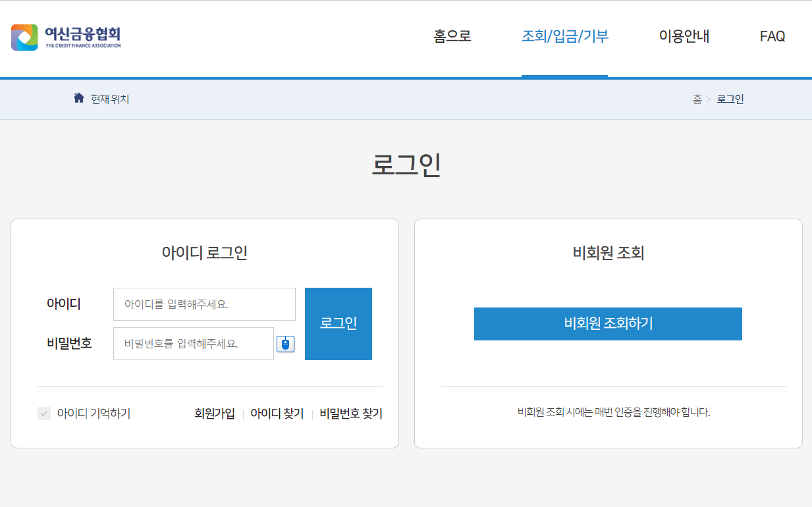Click the home icon next to 현재 위치
This screenshot has height=507, width=812.
(79, 97)
